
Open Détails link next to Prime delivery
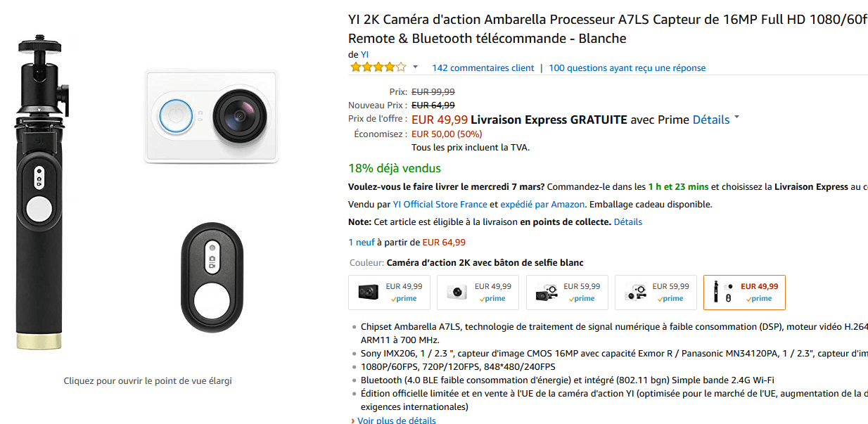coord(710,120)
